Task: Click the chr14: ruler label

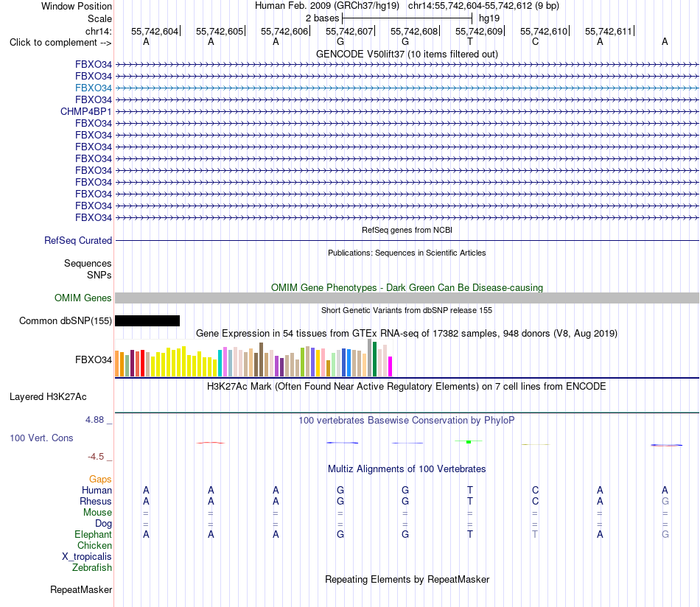Action: 98,31
